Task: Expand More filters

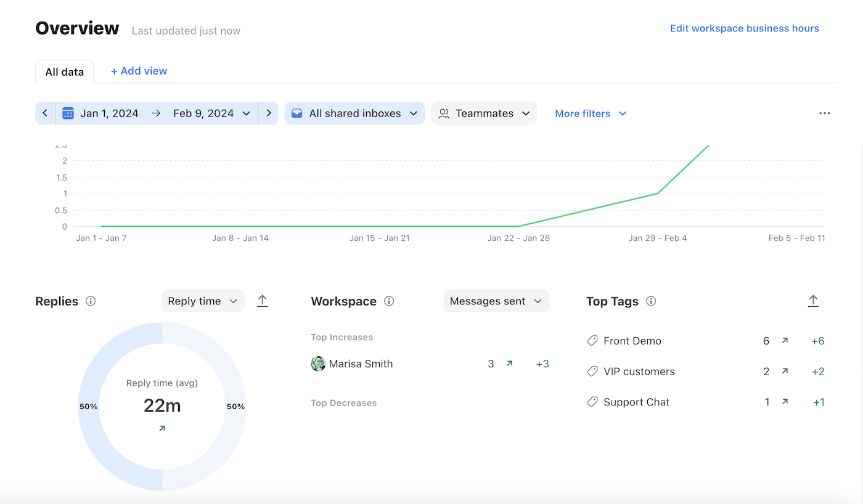Action: tap(590, 113)
